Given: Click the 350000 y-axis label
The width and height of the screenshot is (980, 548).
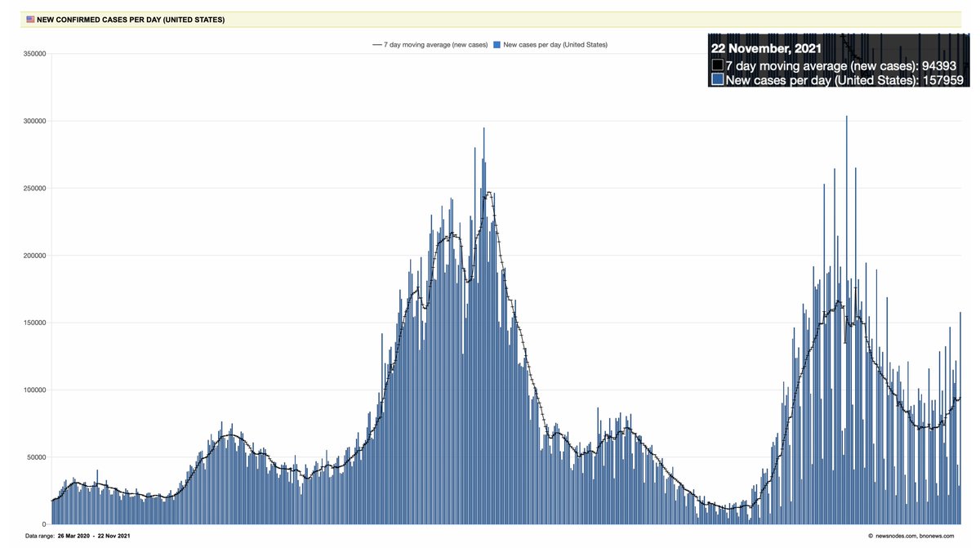Looking at the screenshot, I should tap(34, 51).
